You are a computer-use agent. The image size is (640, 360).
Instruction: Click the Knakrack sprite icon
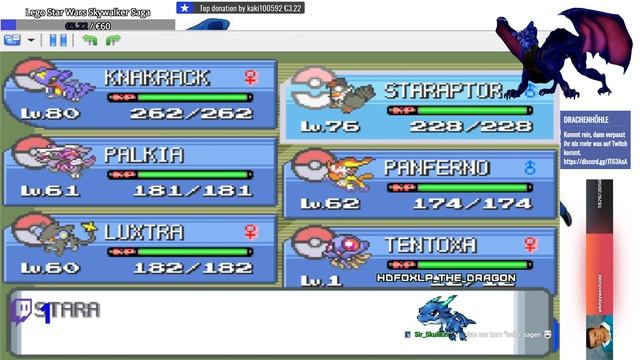[65, 84]
